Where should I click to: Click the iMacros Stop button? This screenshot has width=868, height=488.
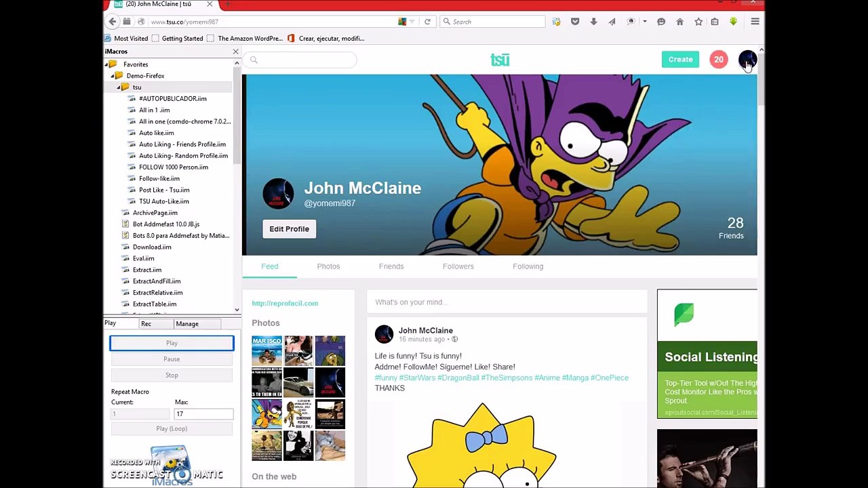click(172, 375)
